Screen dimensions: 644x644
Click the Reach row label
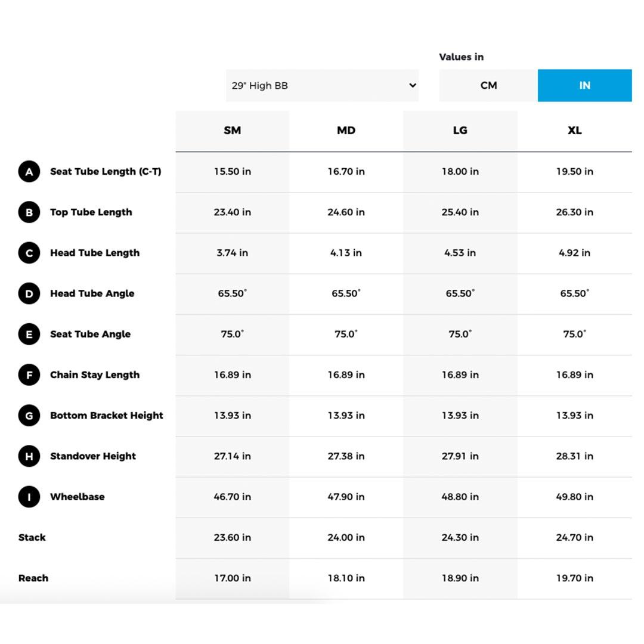click(33, 578)
